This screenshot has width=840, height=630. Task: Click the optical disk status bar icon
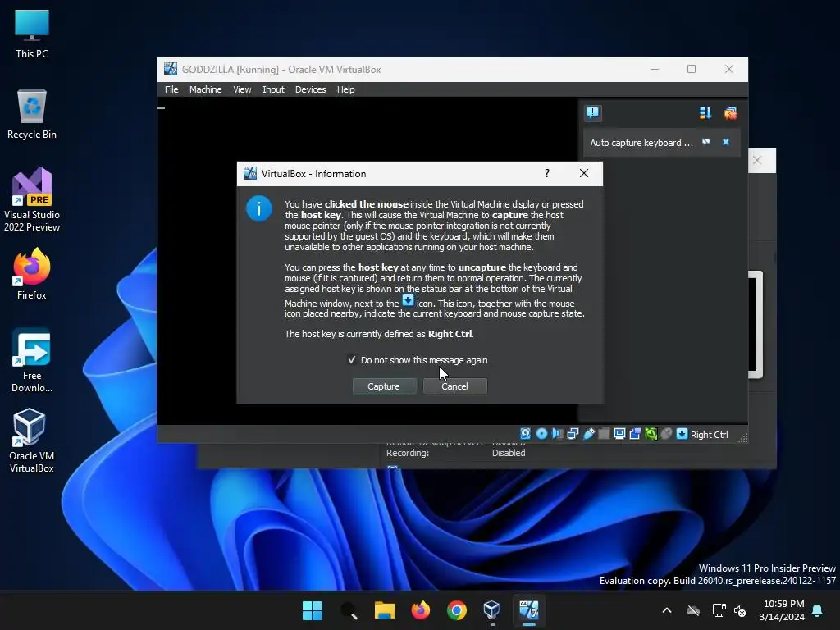(x=541, y=434)
